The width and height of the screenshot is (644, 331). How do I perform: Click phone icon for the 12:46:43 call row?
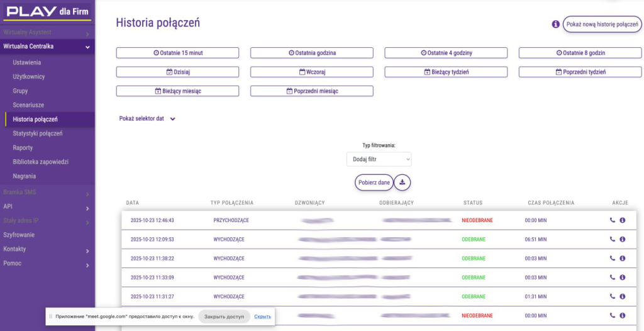click(x=613, y=220)
